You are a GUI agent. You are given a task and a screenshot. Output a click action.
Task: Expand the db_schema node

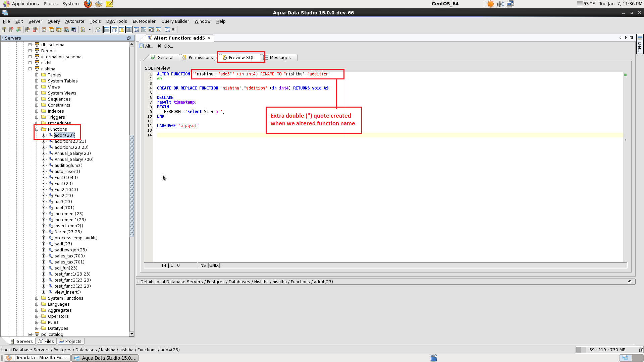pyautogui.click(x=30, y=45)
